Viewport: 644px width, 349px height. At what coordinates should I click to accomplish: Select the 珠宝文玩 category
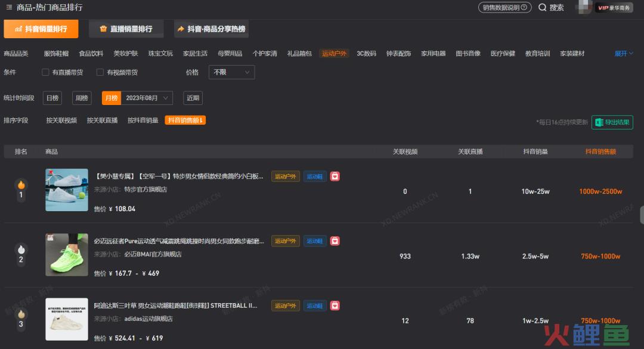[160, 54]
